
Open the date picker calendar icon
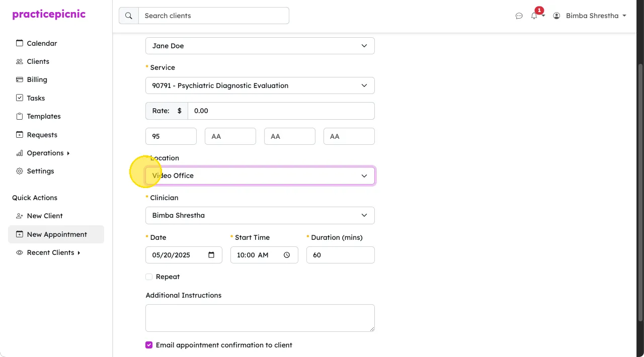(x=211, y=255)
